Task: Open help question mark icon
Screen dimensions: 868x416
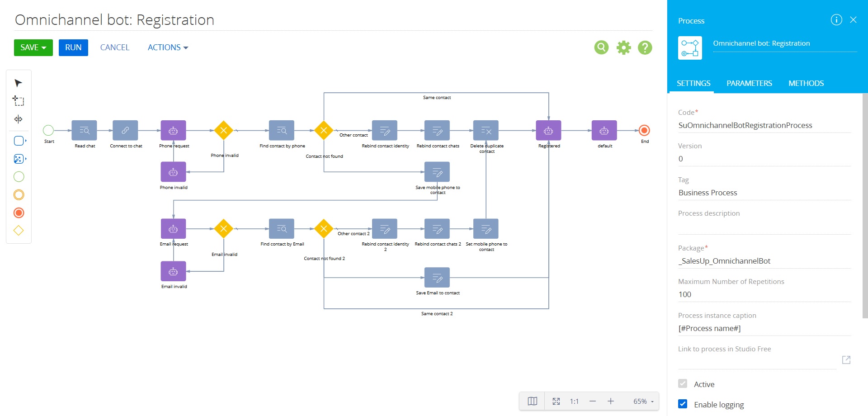Action: [x=645, y=47]
